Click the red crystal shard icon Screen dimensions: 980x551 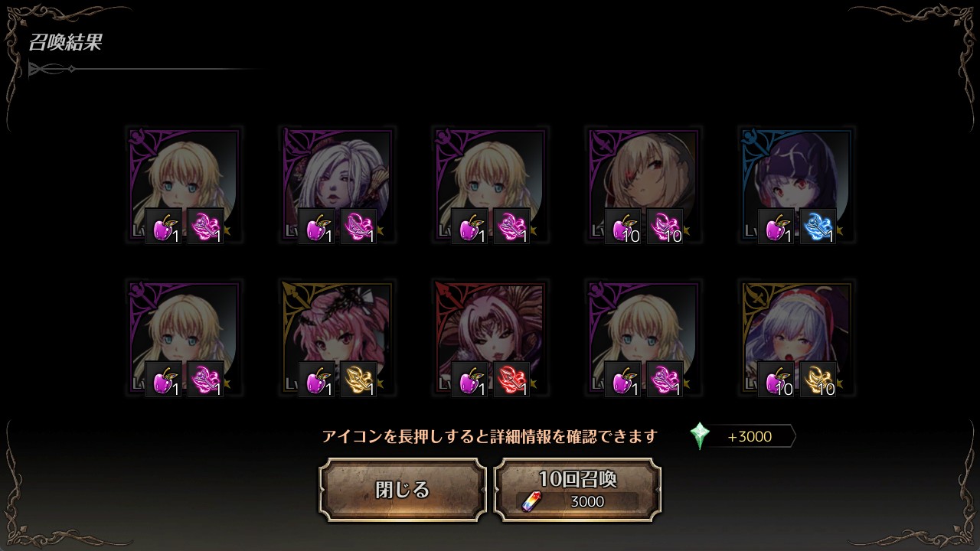click(x=511, y=380)
